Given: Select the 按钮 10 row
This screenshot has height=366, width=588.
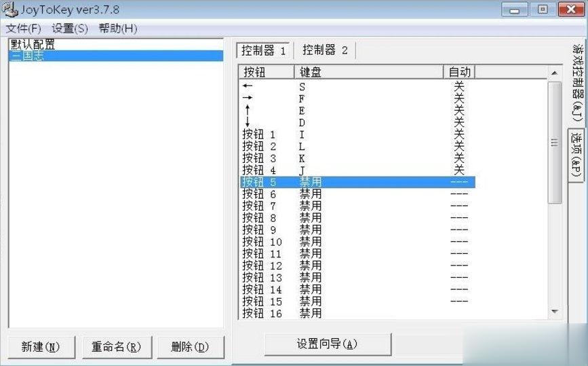Looking at the screenshot, I should [357, 242].
